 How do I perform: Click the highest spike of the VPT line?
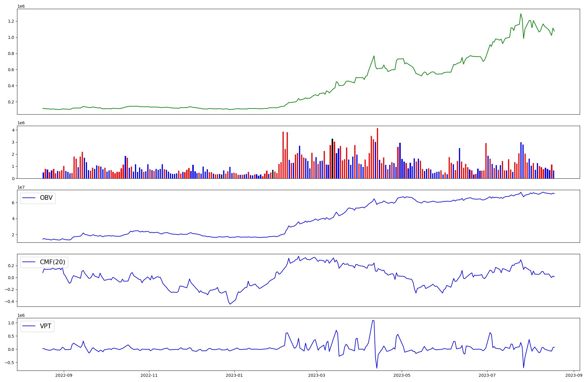click(373, 320)
